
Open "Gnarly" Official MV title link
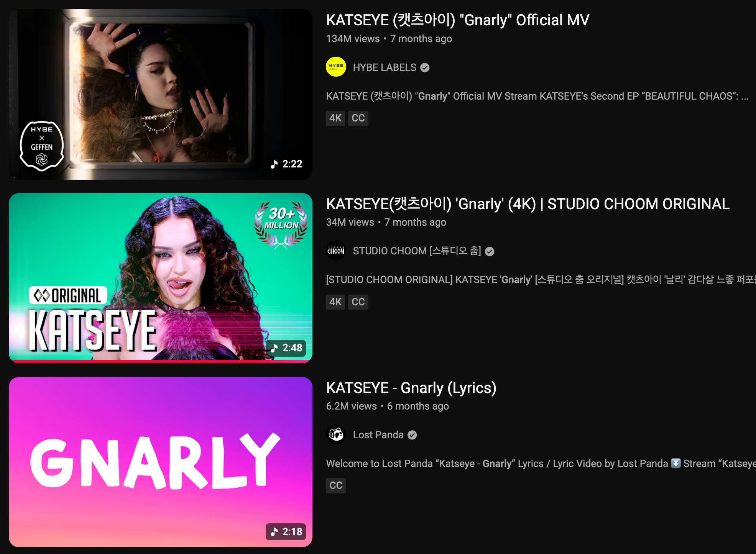[458, 20]
